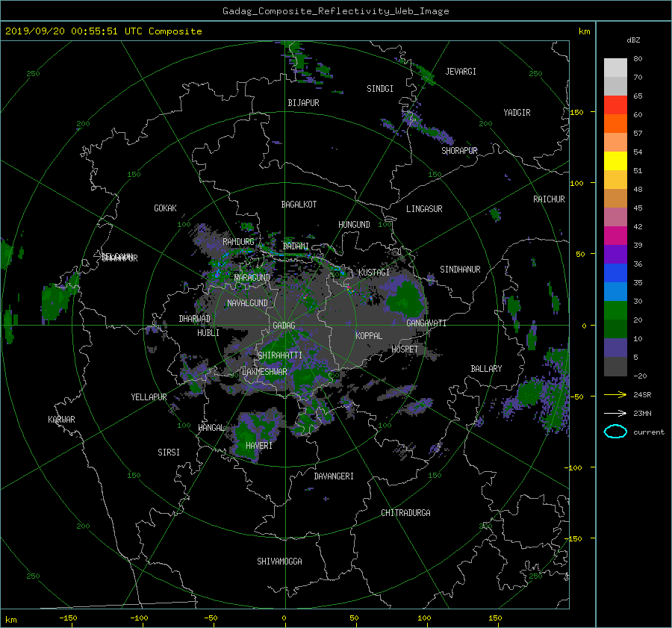672x628 pixels.
Task: Click the HANGAL city label
Action: coord(211,428)
